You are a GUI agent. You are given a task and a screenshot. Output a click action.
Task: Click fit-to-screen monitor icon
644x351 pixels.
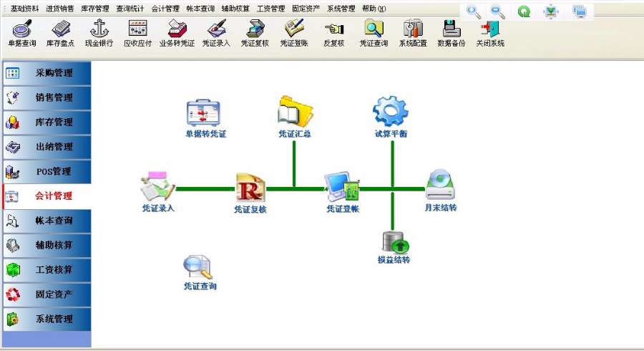click(x=551, y=11)
